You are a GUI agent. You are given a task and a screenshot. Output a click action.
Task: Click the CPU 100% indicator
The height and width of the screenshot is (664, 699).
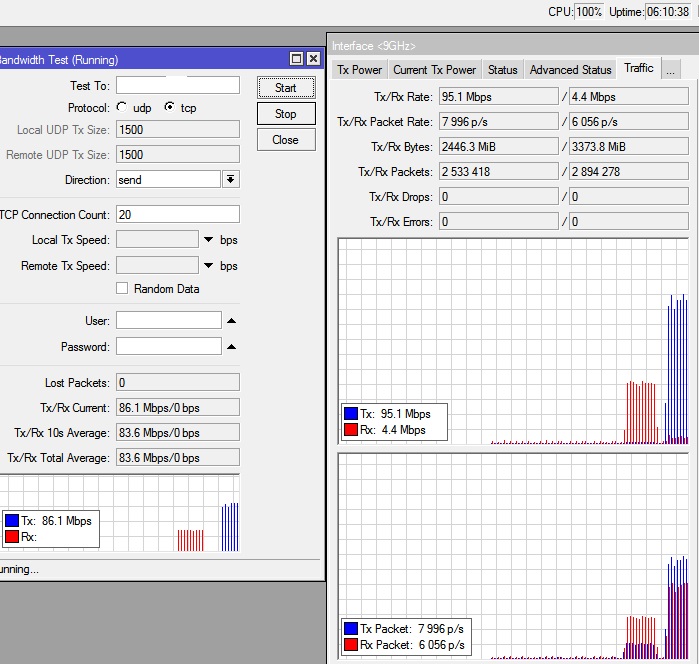point(589,12)
